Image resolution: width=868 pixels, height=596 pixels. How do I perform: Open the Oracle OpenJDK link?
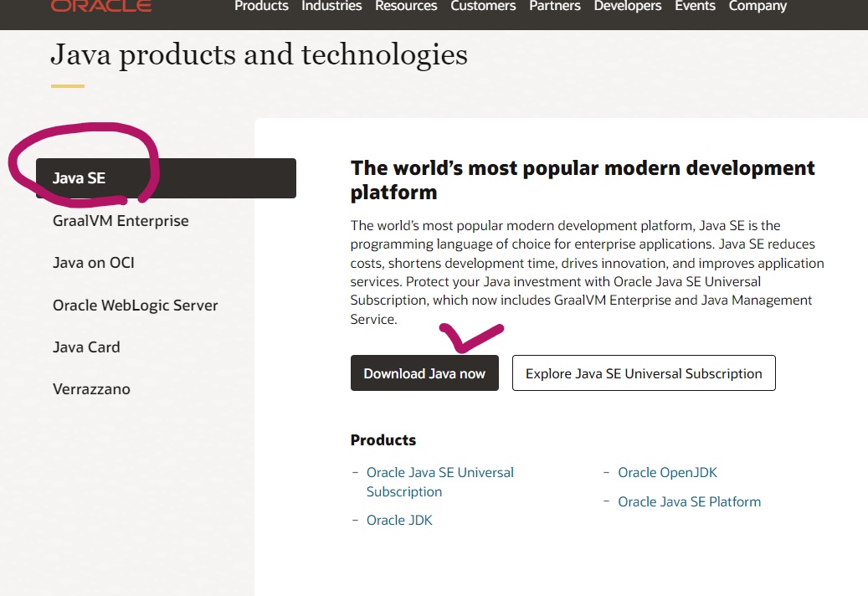point(667,473)
